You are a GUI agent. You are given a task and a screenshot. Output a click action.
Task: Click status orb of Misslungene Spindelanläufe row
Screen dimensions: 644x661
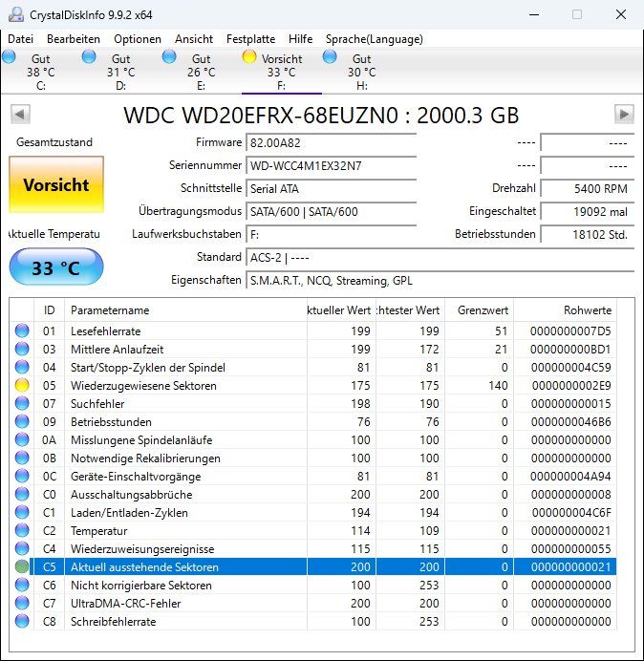(22, 439)
